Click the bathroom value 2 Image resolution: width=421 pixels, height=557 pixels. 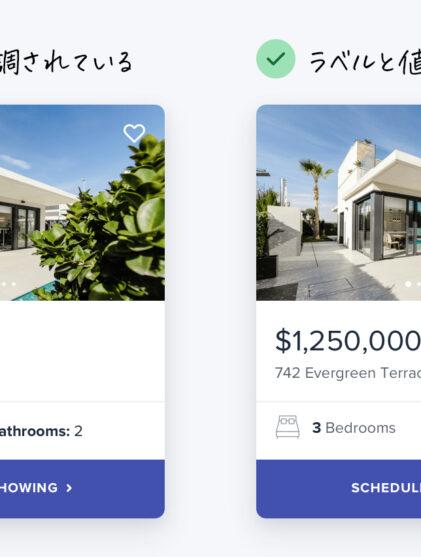pos(78,431)
